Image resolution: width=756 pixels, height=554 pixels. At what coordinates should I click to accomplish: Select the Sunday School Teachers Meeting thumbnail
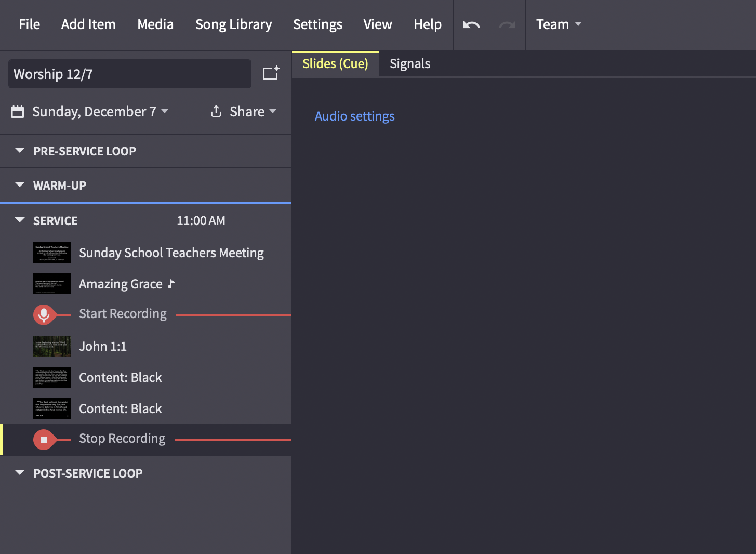(52, 253)
